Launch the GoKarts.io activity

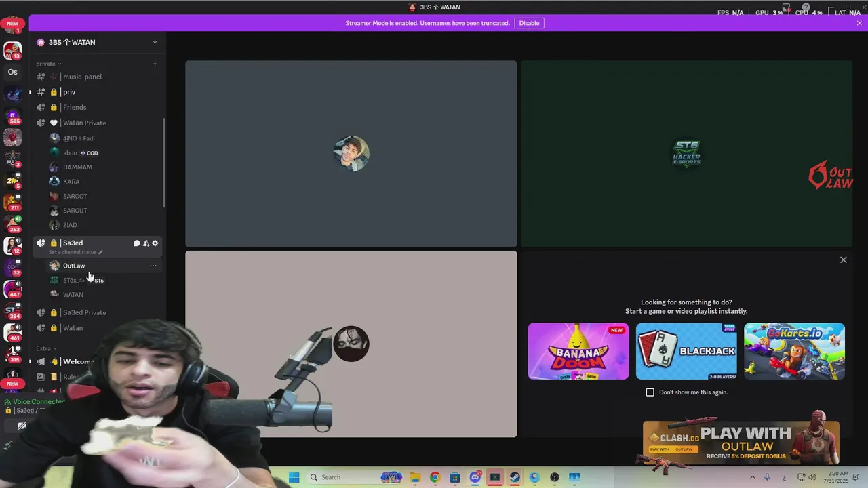pos(794,351)
